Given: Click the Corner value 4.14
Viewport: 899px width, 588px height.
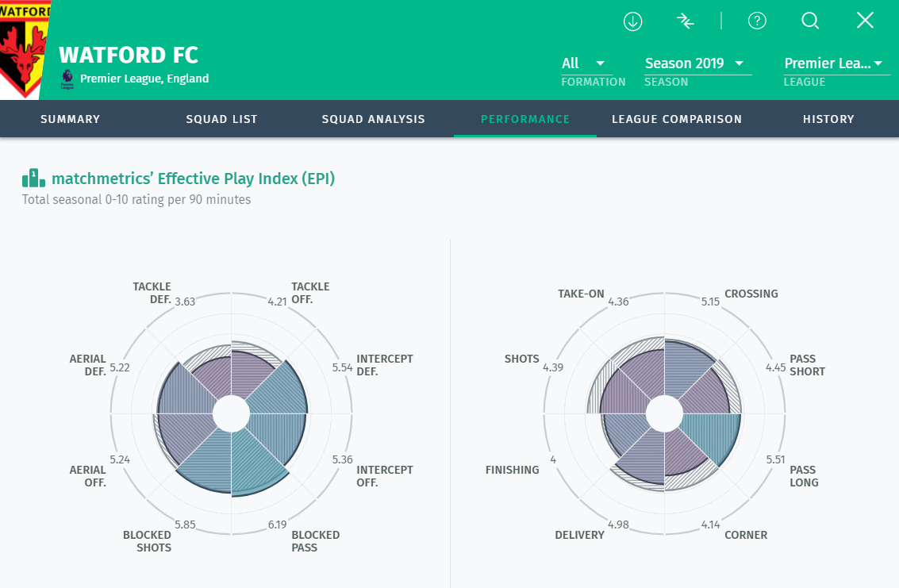Looking at the screenshot, I should point(710,525).
